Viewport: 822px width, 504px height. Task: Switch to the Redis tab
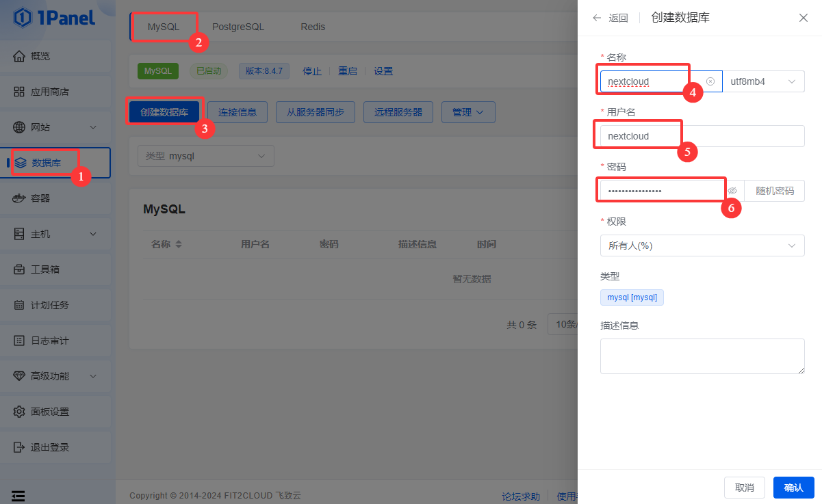click(x=313, y=27)
